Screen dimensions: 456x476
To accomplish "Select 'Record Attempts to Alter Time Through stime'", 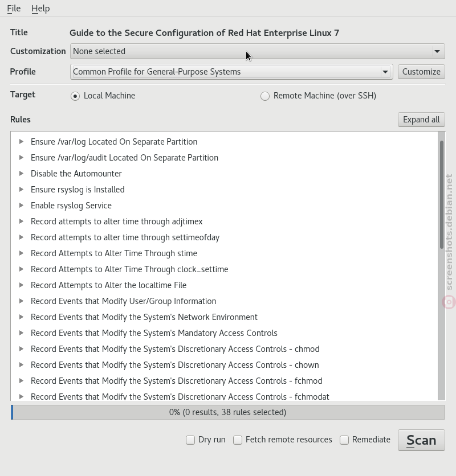I will click(x=114, y=253).
